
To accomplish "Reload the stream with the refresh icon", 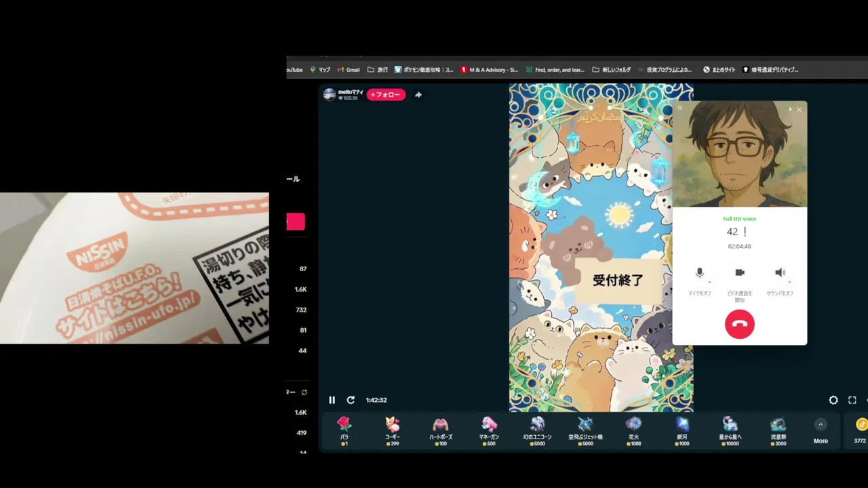I will pyautogui.click(x=351, y=400).
